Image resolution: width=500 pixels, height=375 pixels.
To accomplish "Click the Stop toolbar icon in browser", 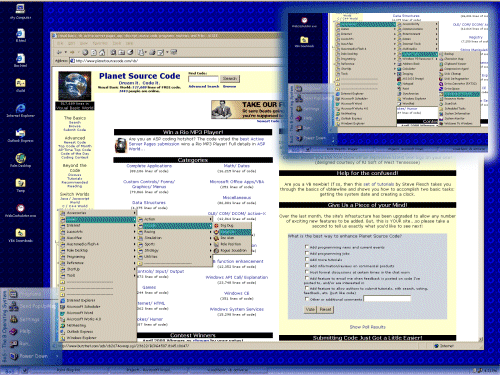I will 85,52.
